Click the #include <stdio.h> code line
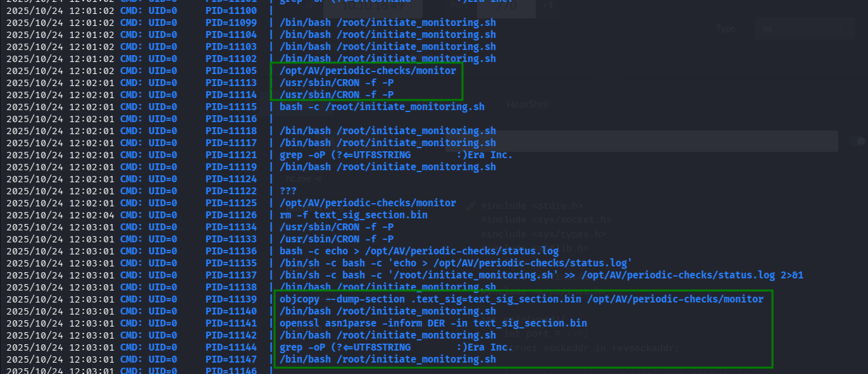 (x=531, y=206)
